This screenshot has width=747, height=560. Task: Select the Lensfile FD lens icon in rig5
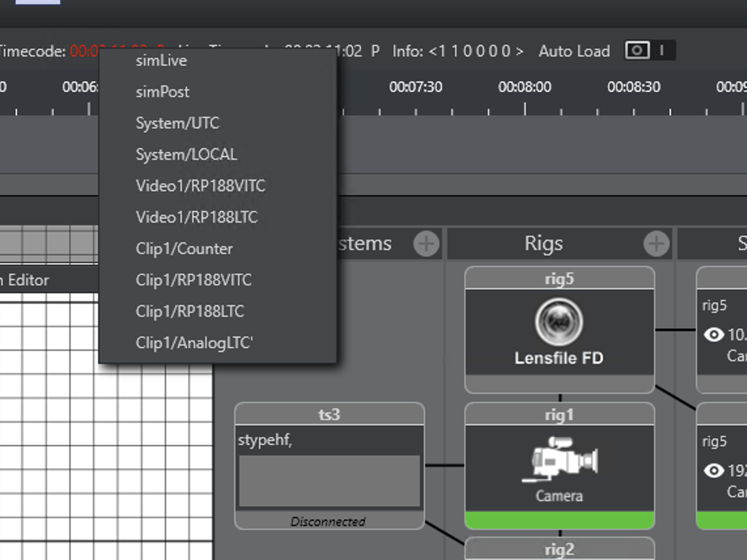pos(558,322)
